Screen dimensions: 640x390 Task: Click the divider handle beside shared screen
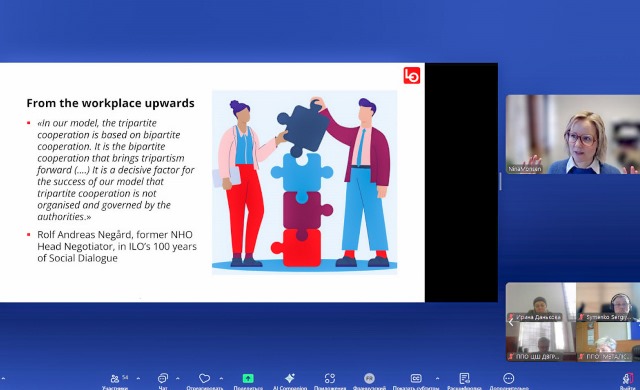click(500, 182)
